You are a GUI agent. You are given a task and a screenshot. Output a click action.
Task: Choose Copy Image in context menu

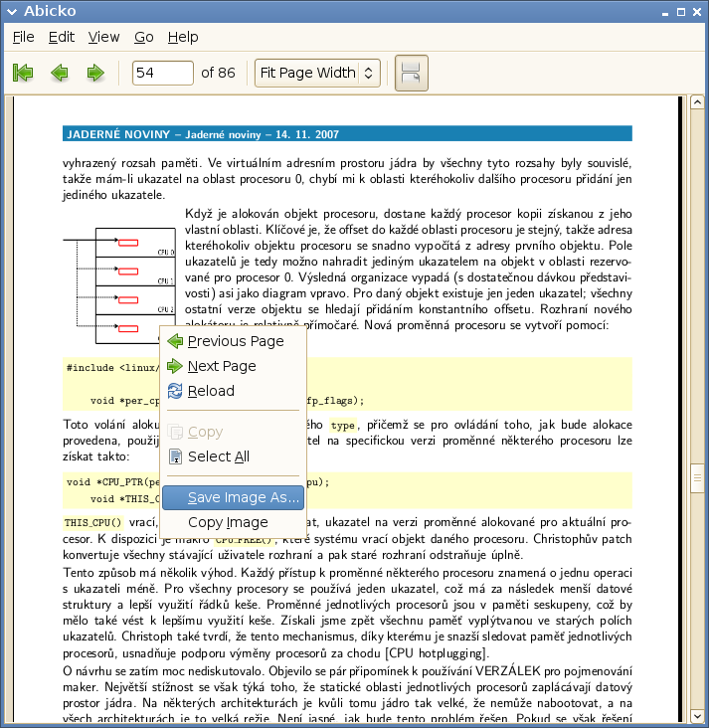click(x=233, y=522)
